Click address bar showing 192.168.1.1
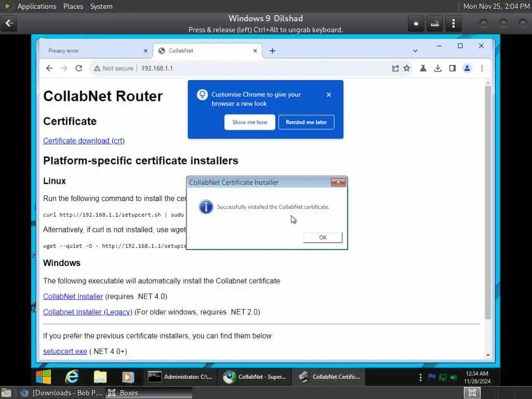The image size is (532, 399). [157, 68]
